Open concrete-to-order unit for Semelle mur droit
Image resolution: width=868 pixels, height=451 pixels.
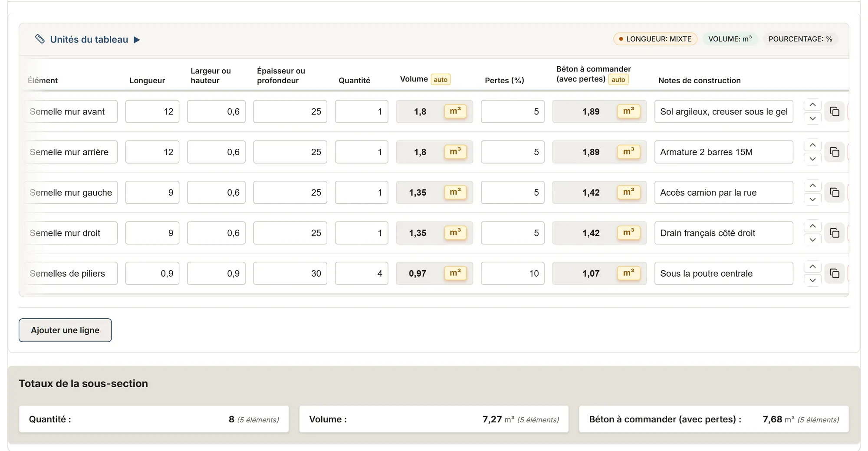[628, 233]
